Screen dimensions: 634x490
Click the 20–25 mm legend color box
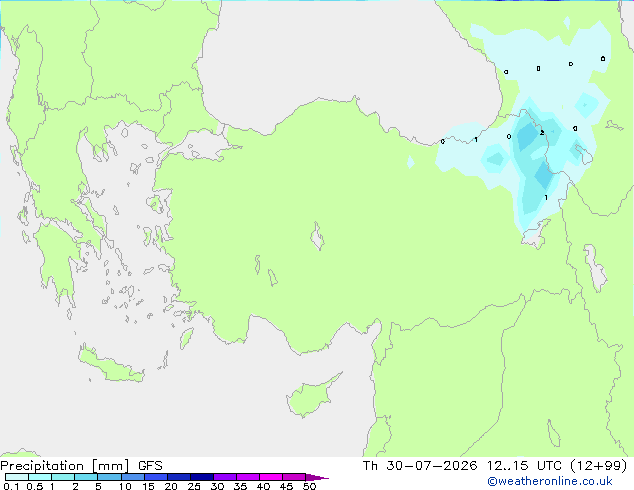pyautogui.click(x=178, y=477)
